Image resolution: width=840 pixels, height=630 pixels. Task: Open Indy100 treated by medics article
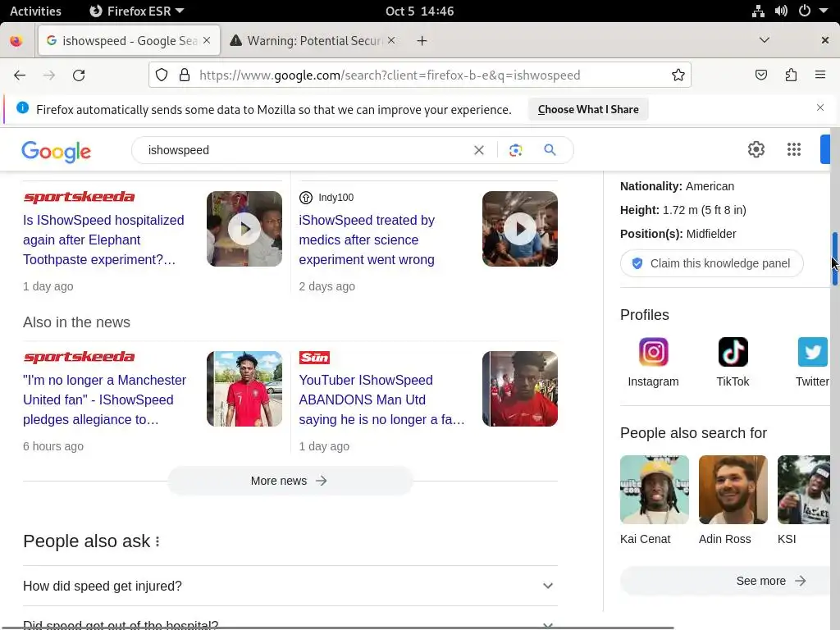[x=367, y=240]
